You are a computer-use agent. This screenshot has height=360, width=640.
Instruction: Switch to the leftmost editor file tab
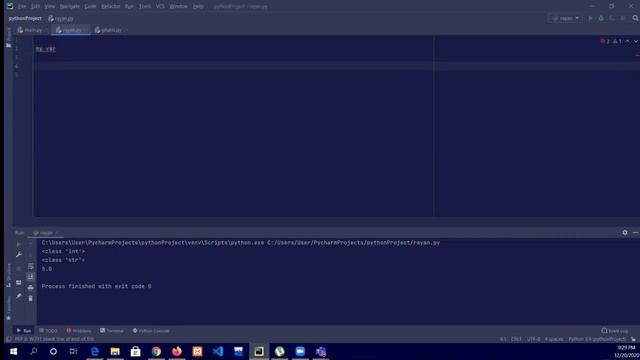tap(32, 30)
